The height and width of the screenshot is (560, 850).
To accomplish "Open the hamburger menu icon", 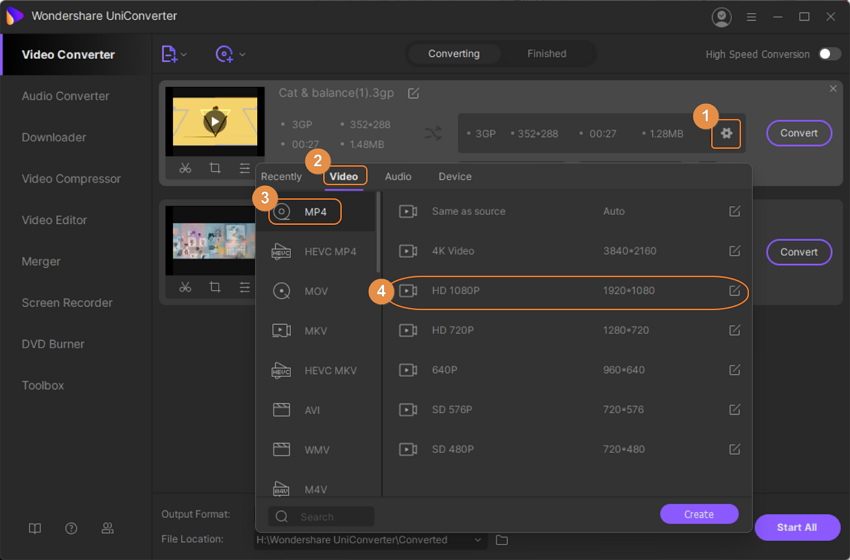I will point(751,17).
